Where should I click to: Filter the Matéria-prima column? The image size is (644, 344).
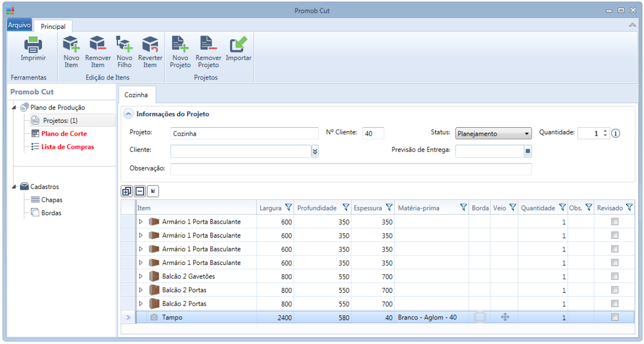coord(463,208)
